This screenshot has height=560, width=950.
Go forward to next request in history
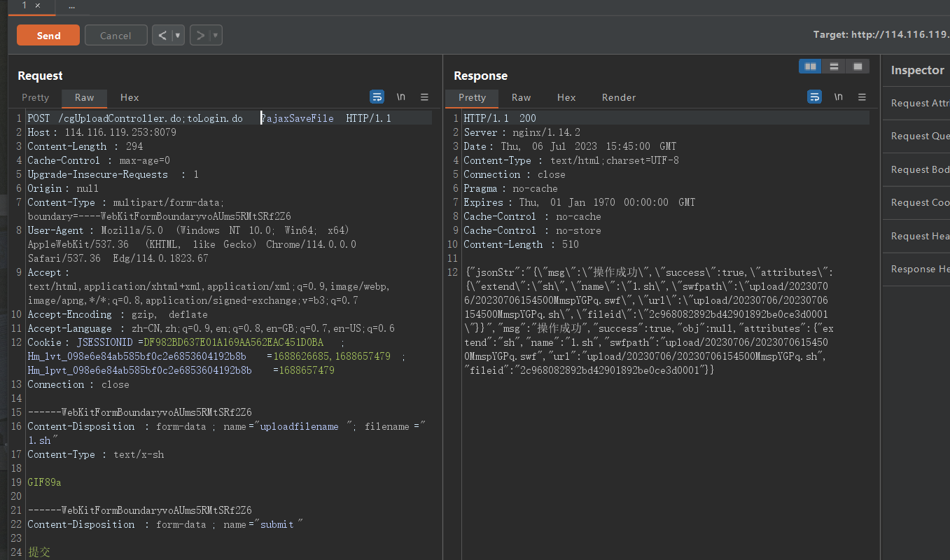[200, 35]
